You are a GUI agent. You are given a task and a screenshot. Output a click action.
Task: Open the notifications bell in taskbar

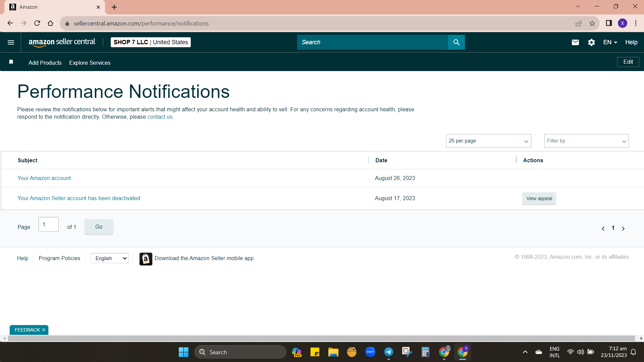click(633, 352)
